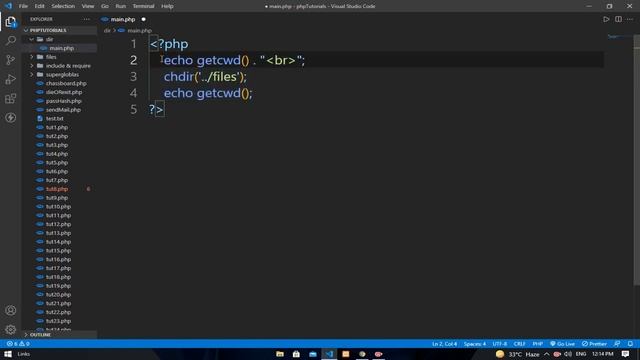Click Go Live in status bar
Screen dimensions: 640x360
pos(562,344)
